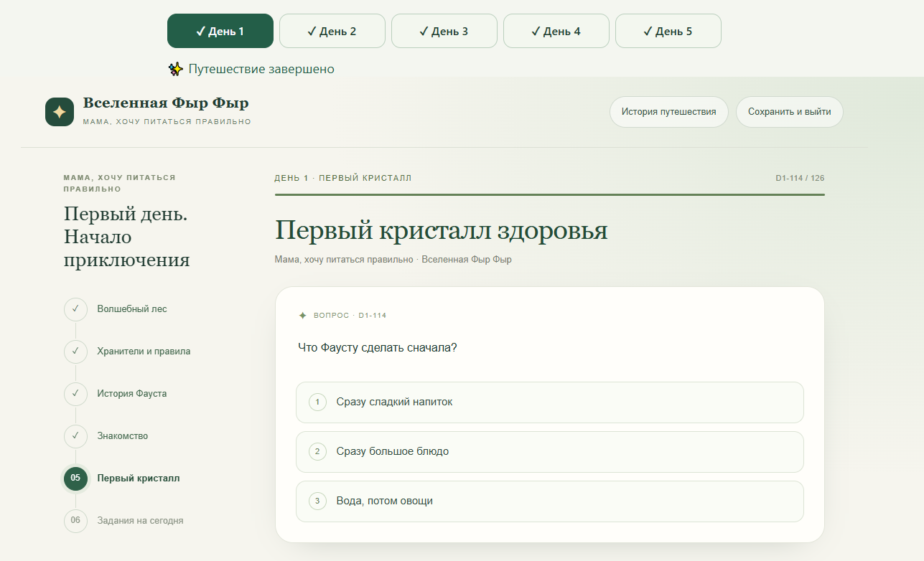Pick answer option Сразу большое блюдо
Screen dimensions: 924x561
click(x=550, y=452)
